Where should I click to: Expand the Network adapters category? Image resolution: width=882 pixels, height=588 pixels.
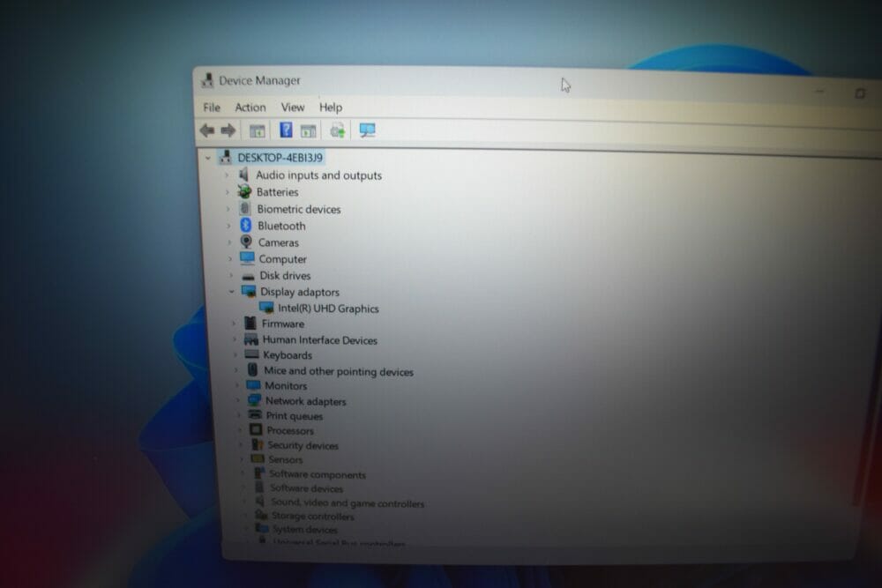click(238, 400)
